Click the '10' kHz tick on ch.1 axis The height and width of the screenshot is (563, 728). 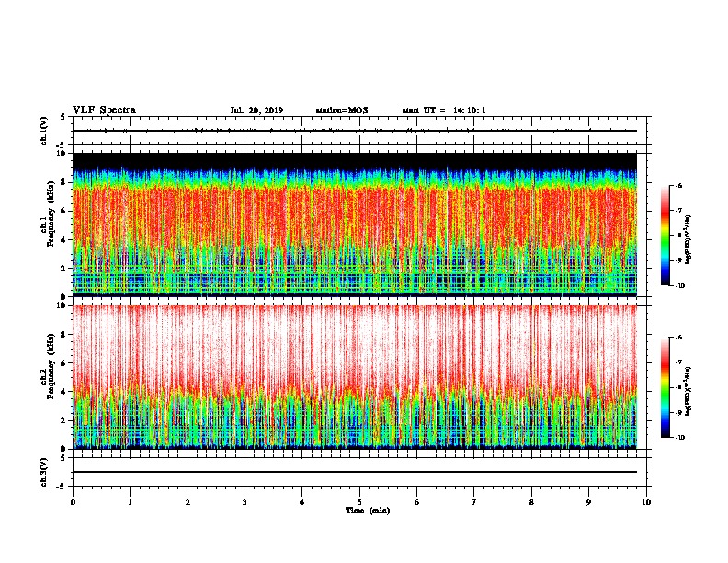63,154
